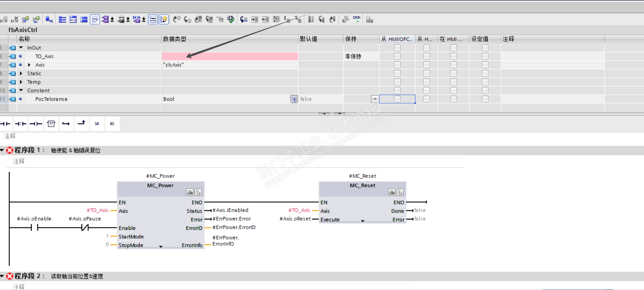644x290 pixels.
Task: Click the error icon on 程序段 1
Action: click(10, 150)
